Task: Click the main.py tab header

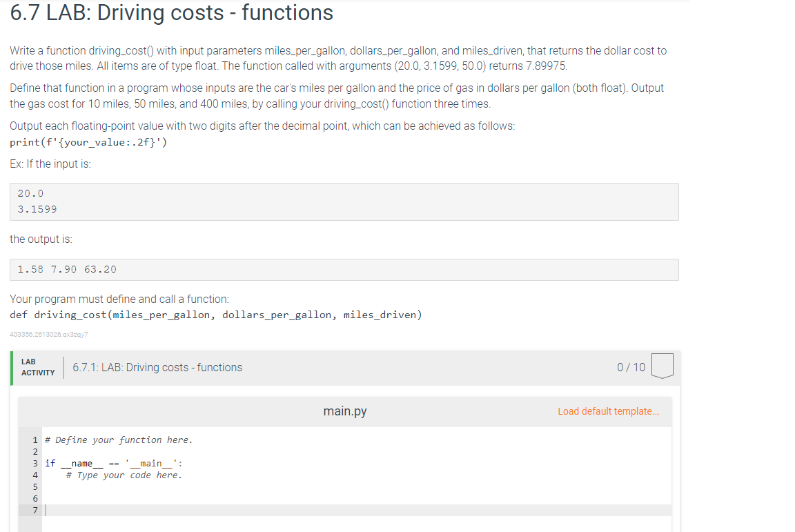Action: (x=344, y=411)
